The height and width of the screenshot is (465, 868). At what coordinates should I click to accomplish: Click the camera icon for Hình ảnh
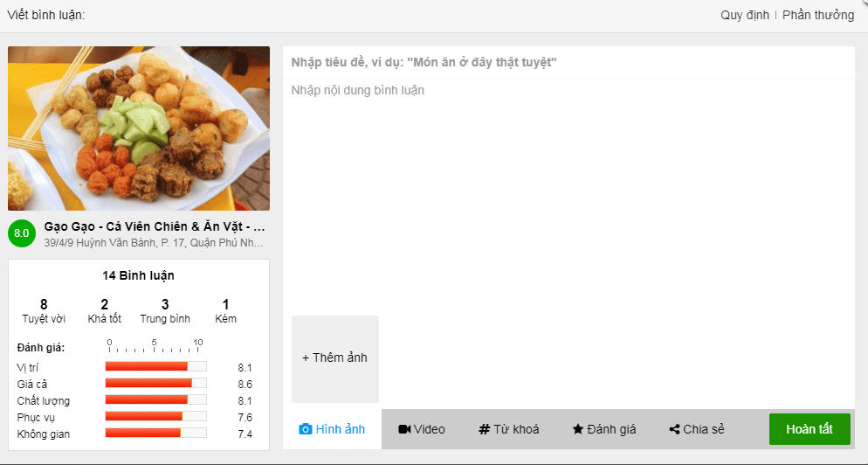point(305,429)
